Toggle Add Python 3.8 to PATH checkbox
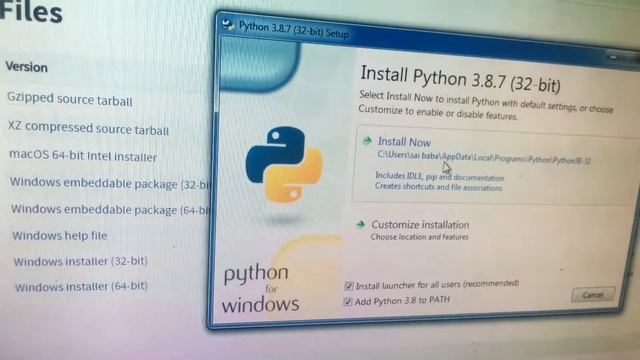 click(347, 302)
